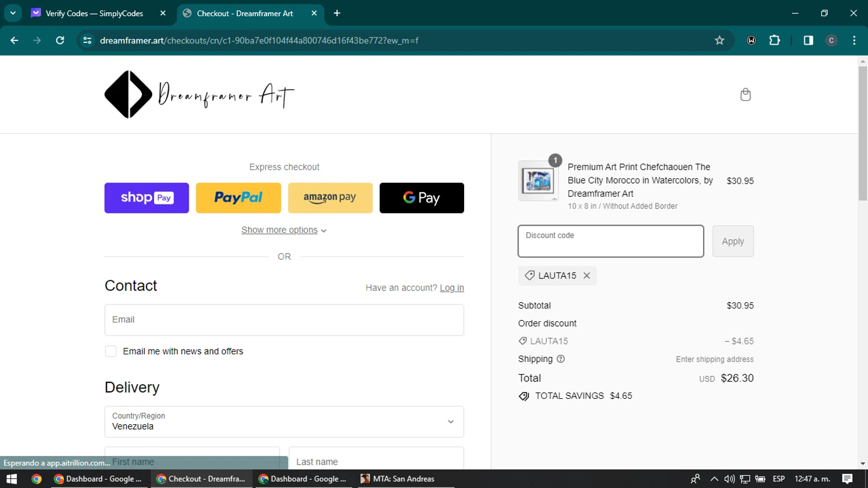
Task: Click the TOTAL SAVINGS tag icon
Action: 524,397
